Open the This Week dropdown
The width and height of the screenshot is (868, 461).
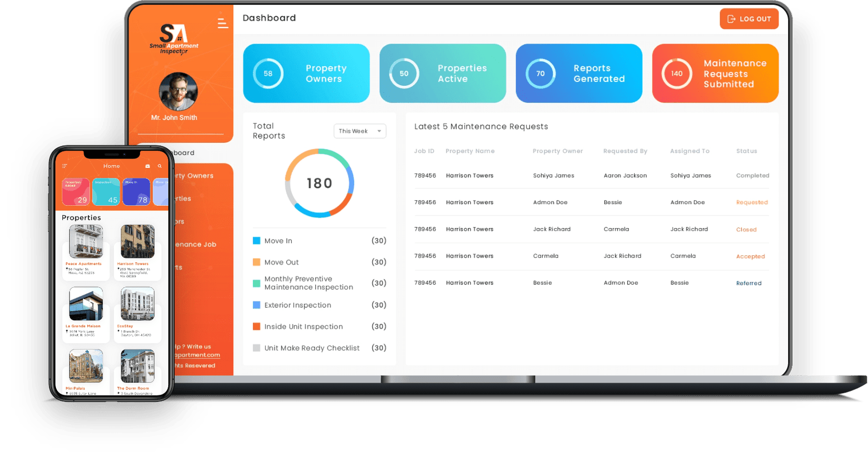click(360, 131)
